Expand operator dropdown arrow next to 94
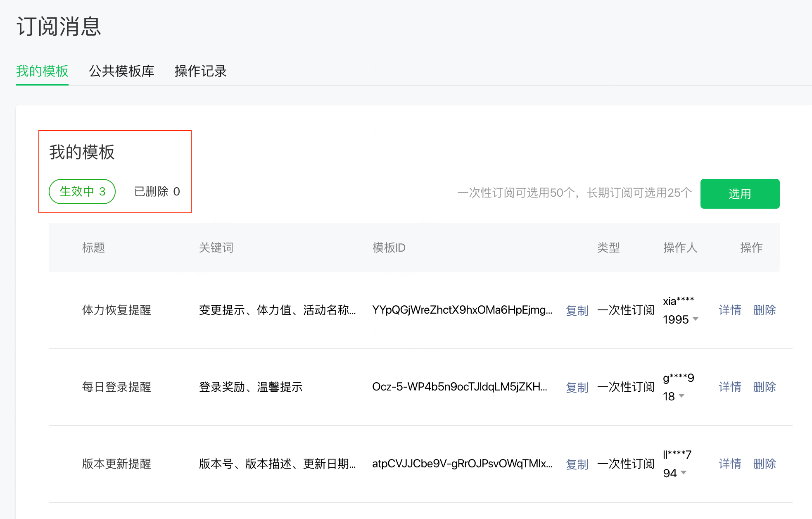812x519 pixels. [x=684, y=472]
